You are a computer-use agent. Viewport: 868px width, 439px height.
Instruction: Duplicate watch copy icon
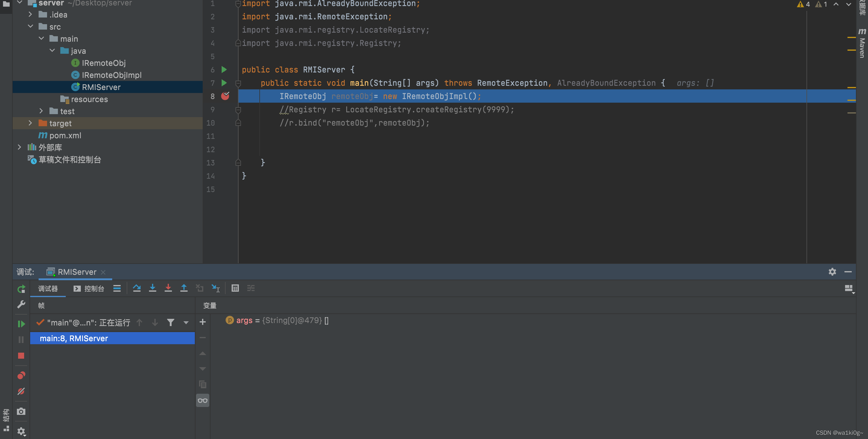[202, 384]
